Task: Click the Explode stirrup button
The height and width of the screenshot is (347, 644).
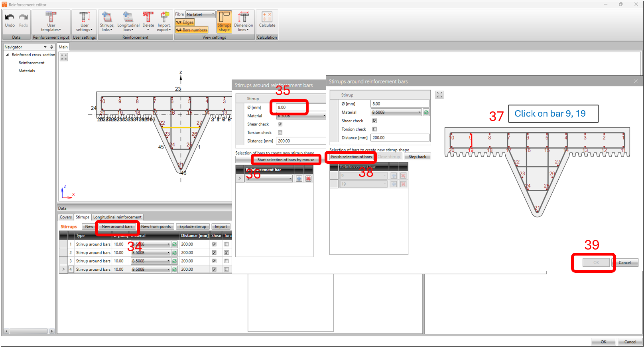Action: point(193,227)
